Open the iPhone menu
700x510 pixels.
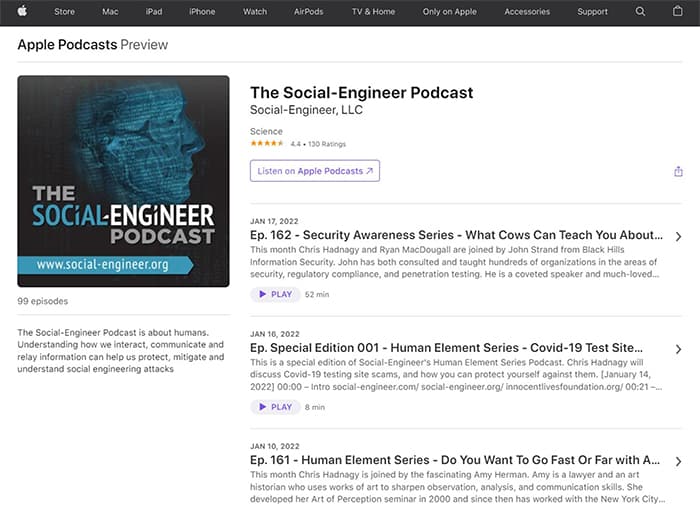pyautogui.click(x=202, y=12)
